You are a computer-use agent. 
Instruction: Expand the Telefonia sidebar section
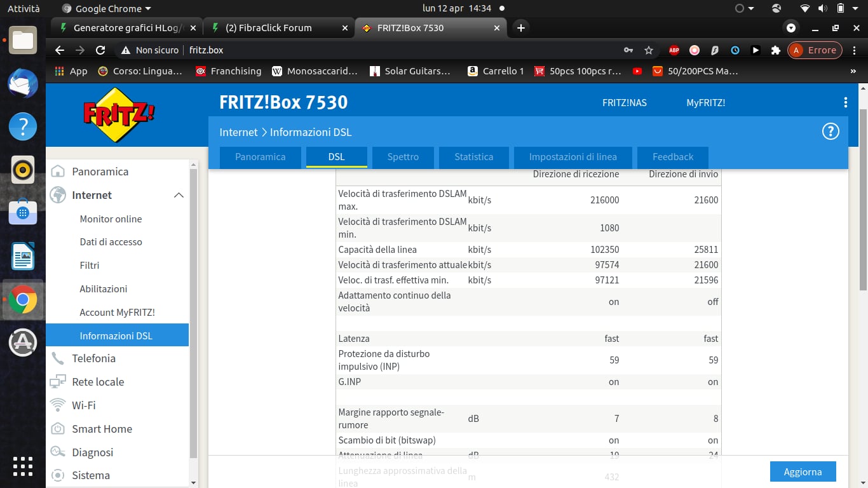pos(93,358)
